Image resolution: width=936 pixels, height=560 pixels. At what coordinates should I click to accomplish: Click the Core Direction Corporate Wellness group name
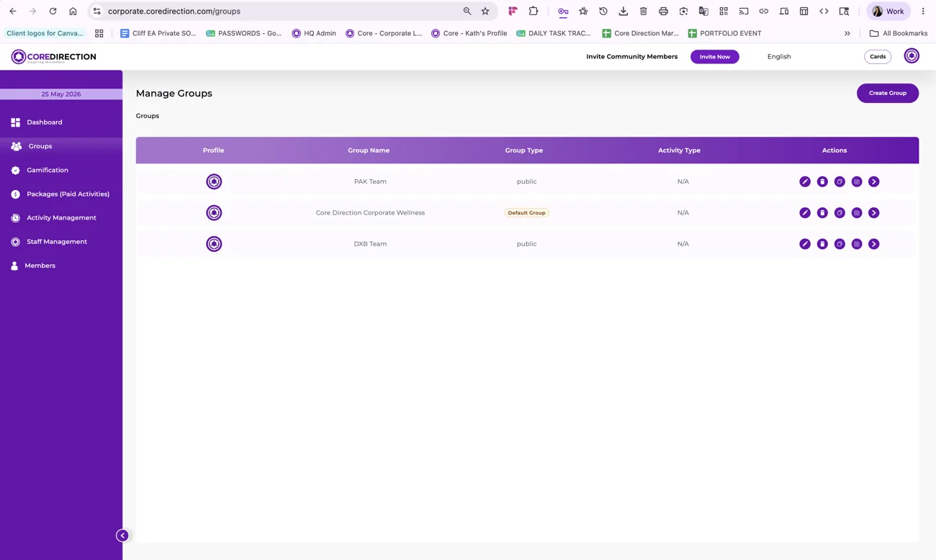(370, 212)
